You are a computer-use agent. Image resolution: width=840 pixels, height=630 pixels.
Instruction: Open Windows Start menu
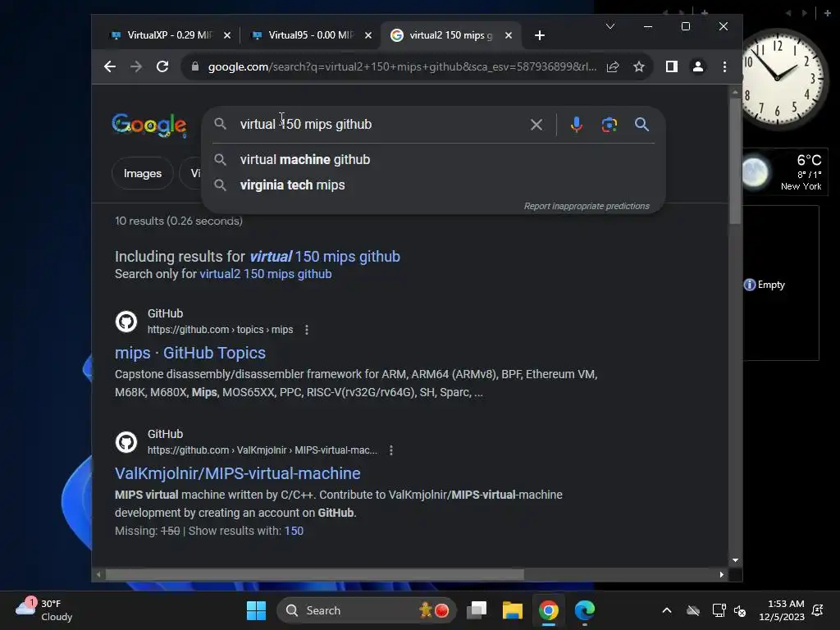[256, 610]
